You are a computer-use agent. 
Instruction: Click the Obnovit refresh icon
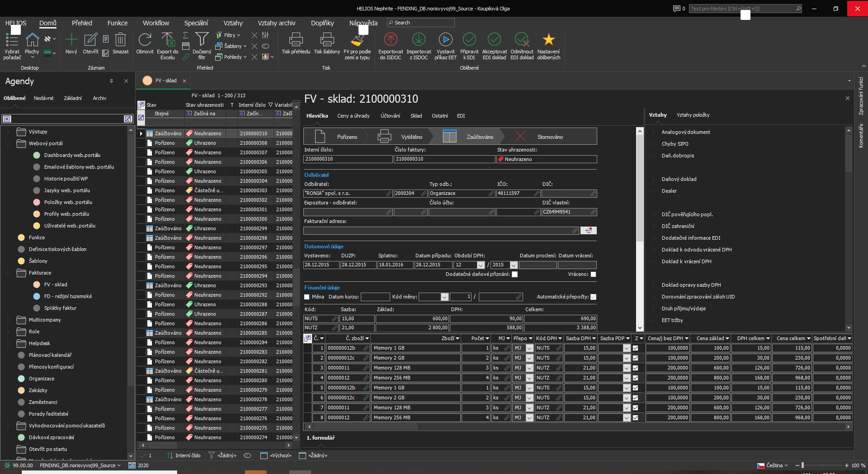[x=145, y=40]
